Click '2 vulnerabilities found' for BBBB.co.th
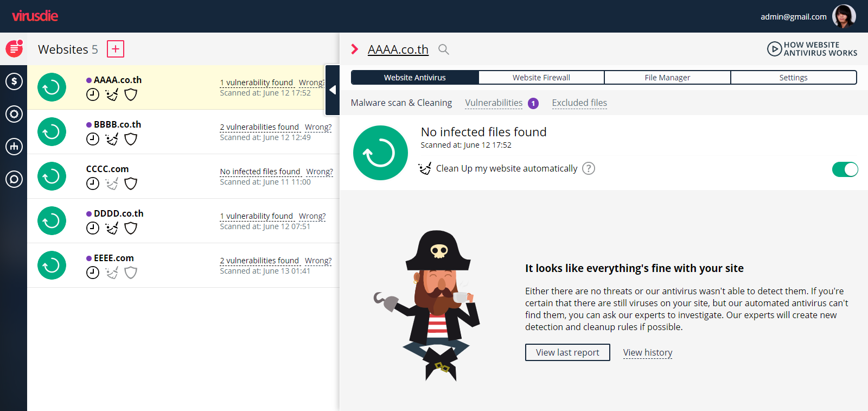This screenshot has width=868, height=411. (x=259, y=127)
